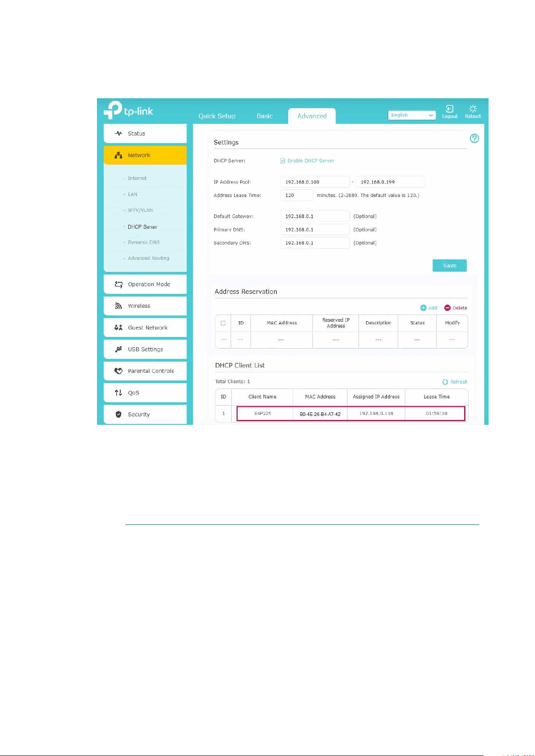Click the Add reservation plus icon
The image size is (535, 756).
423,308
